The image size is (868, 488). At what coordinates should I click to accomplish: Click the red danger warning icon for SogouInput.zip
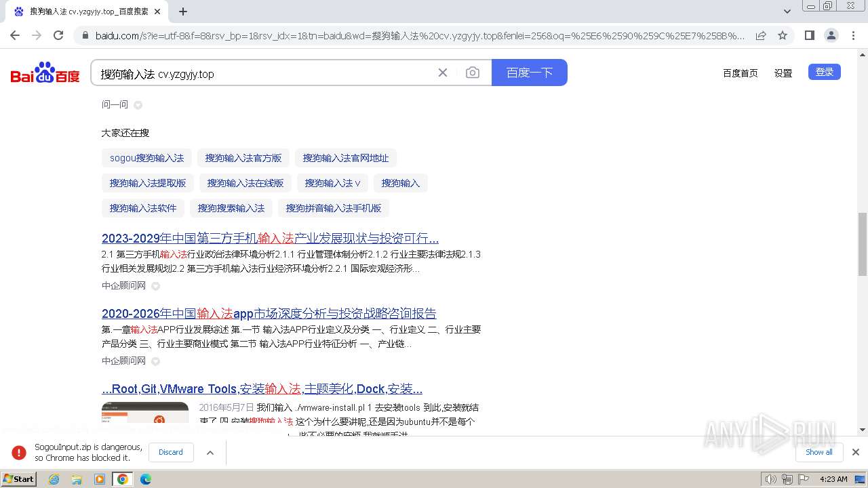19,453
